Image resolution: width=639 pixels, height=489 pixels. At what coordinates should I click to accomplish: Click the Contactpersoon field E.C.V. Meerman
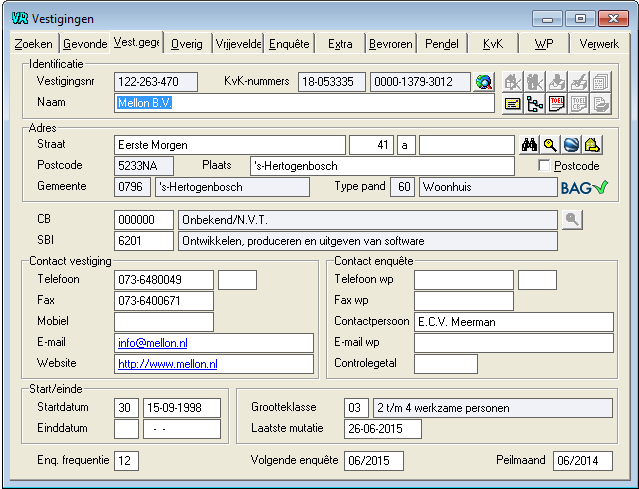(x=514, y=322)
